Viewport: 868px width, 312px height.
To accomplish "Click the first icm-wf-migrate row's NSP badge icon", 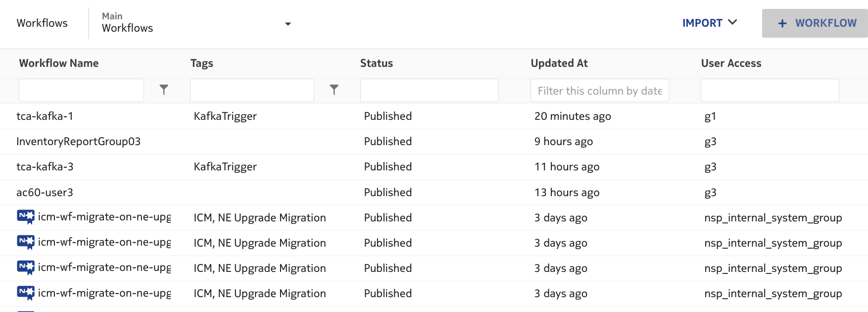I will pyautogui.click(x=26, y=217).
